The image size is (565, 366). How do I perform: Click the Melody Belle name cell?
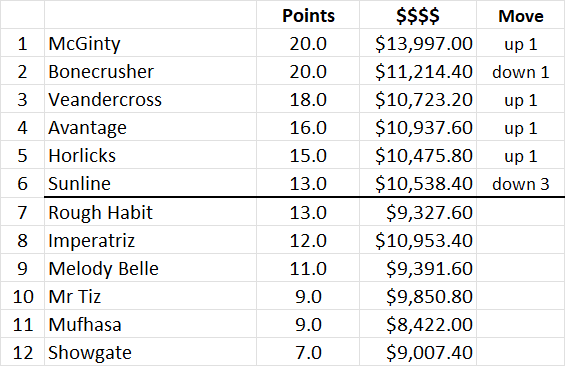pos(150,268)
